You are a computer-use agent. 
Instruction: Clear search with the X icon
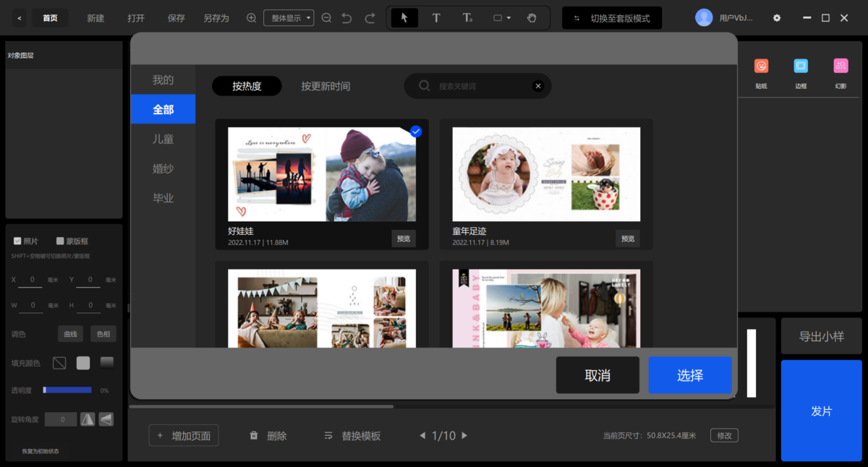(x=538, y=86)
